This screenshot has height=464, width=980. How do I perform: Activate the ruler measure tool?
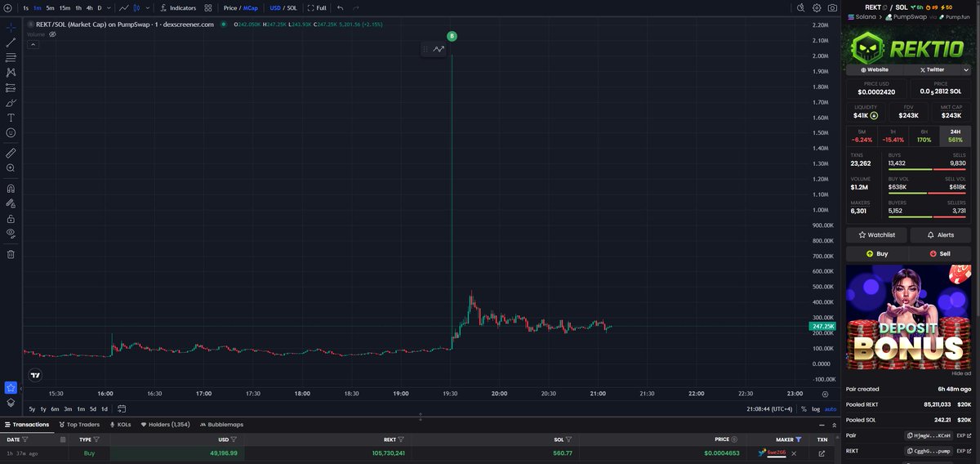pyautogui.click(x=11, y=153)
